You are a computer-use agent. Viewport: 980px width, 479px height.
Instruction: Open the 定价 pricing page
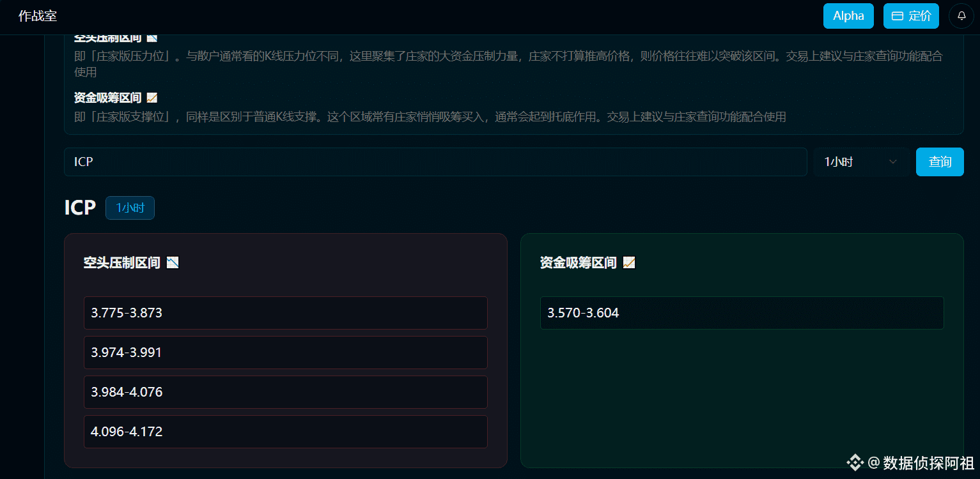(x=911, y=16)
